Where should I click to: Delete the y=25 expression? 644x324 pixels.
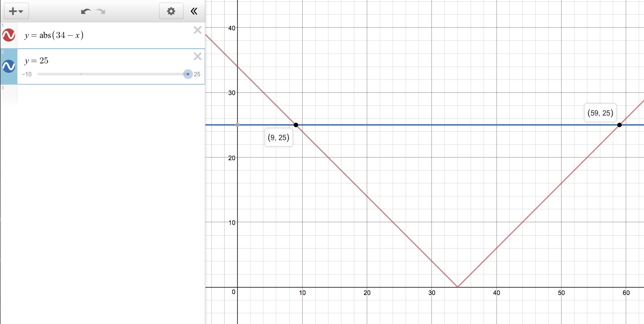pos(197,56)
